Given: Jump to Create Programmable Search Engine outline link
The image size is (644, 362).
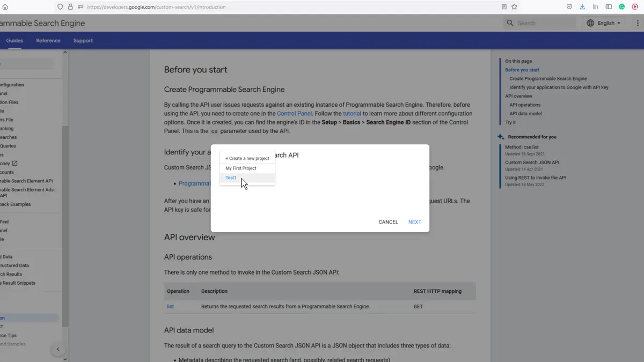Looking at the screenshot, I should click(548, 79).
